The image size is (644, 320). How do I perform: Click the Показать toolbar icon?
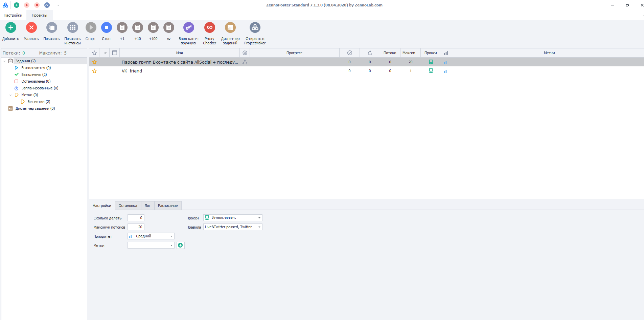(x=52, y=27)
